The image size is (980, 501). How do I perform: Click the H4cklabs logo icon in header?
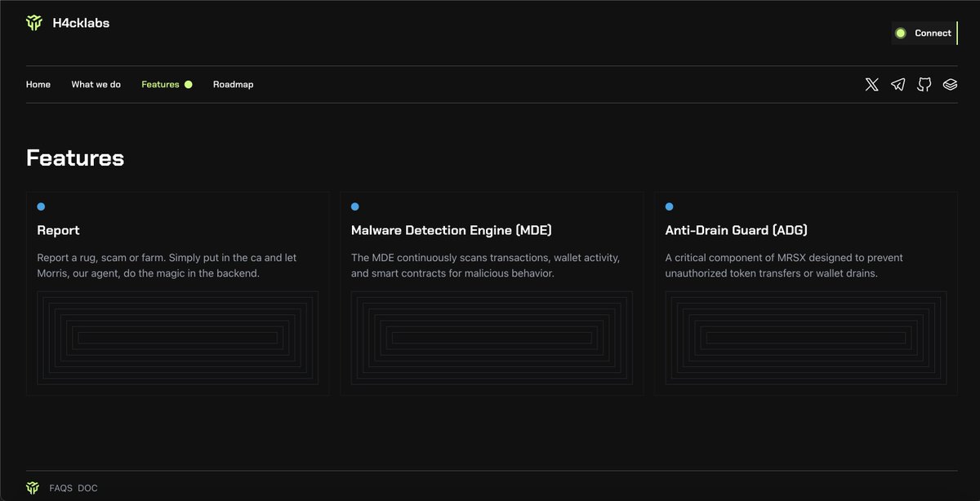33,23
